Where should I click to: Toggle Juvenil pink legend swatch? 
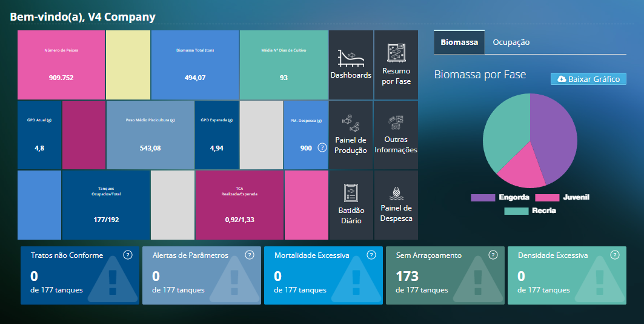pyautogui.click(x=547, y=198)
